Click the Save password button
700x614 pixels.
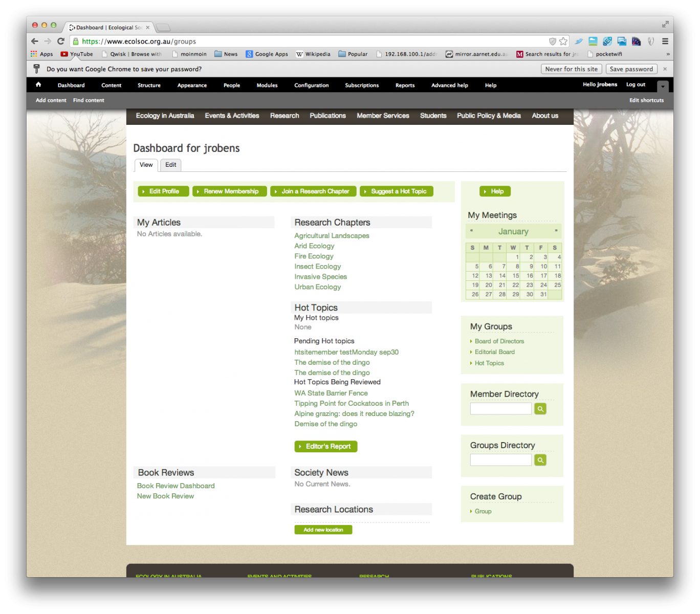click(631, 69)
